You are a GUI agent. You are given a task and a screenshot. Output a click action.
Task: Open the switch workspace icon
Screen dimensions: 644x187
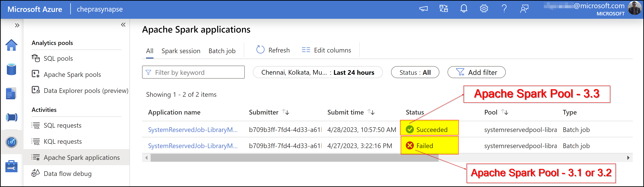coord(444,9)
